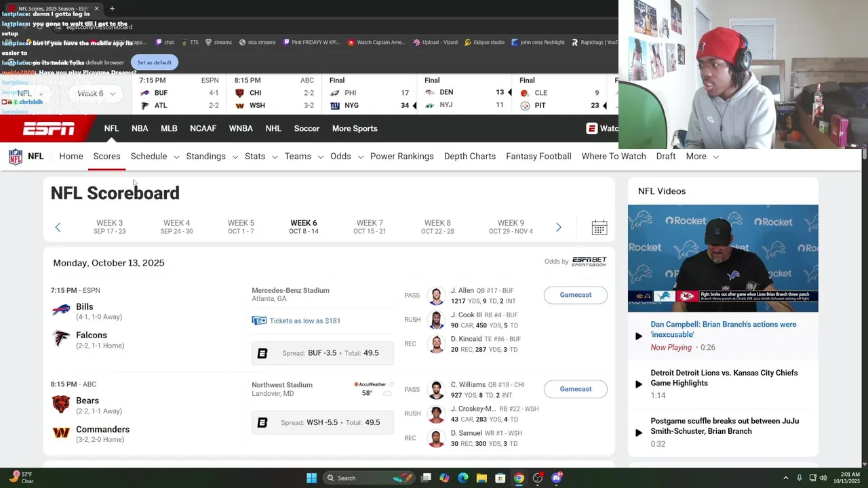Open the Power Rankings link
This screenshot has height=488, width=868.
coord(402,157)
